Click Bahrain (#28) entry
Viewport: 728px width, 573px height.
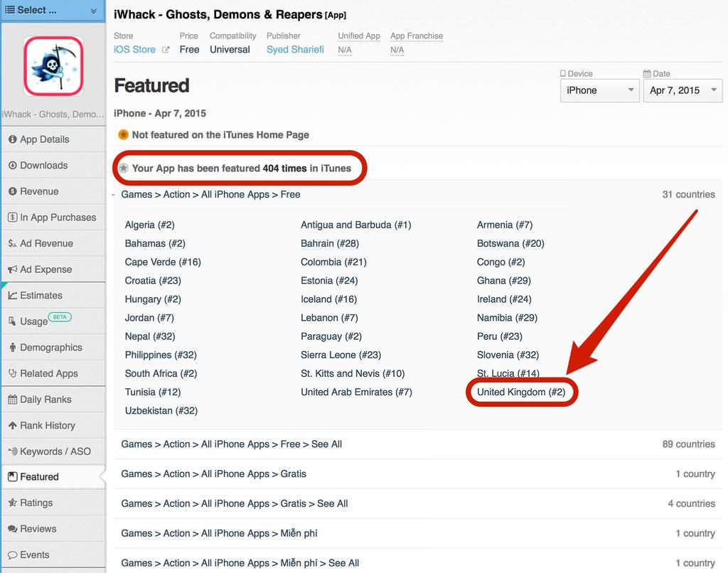[330, 244]
